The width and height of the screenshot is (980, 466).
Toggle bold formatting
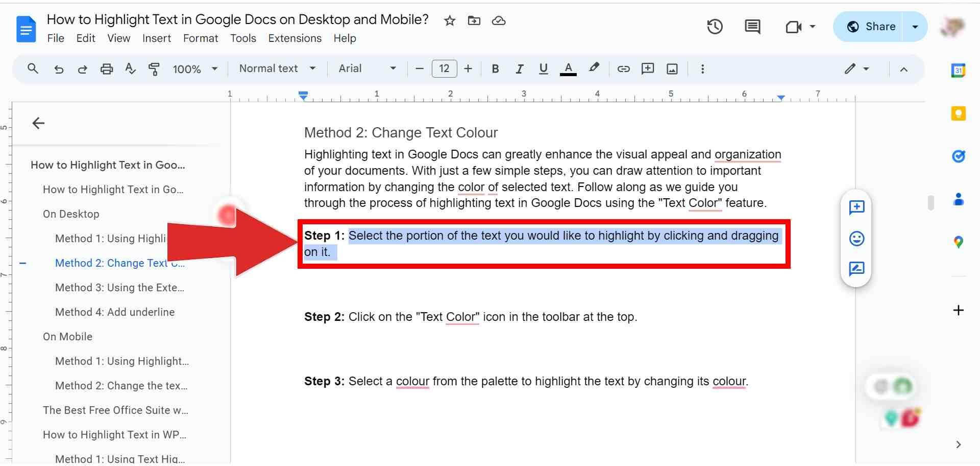pyautogui.click(x=495, y=68)
